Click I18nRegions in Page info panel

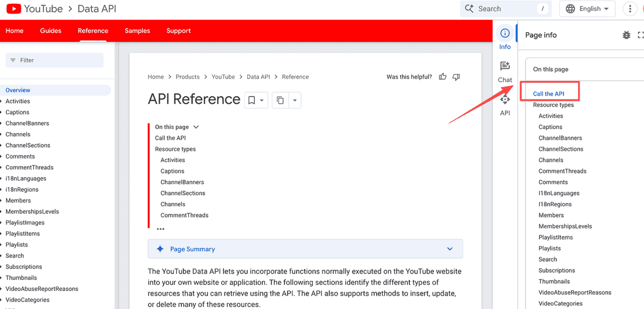[555, 204]
